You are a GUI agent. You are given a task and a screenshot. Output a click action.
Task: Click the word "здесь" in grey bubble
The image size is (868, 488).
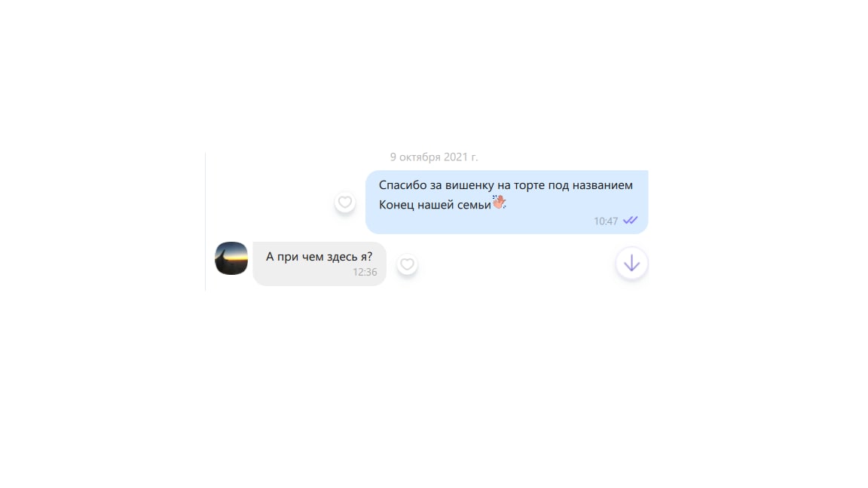(x=342, y=257)
